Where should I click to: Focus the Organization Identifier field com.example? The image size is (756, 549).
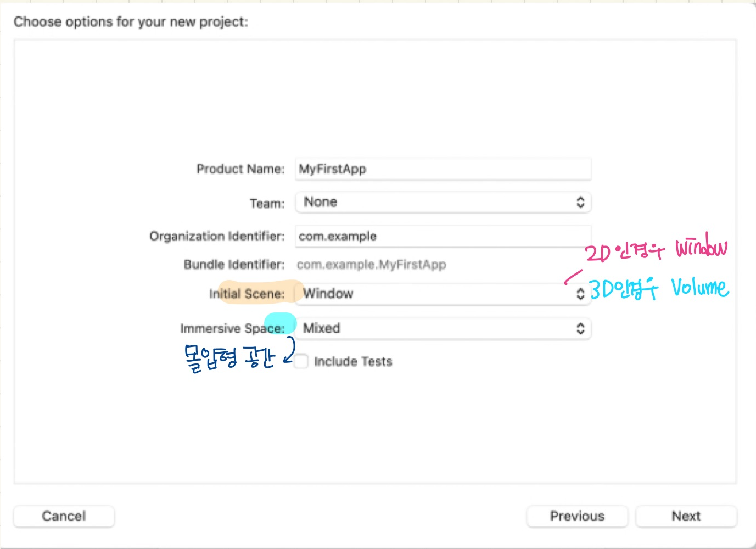pos(443,236)
